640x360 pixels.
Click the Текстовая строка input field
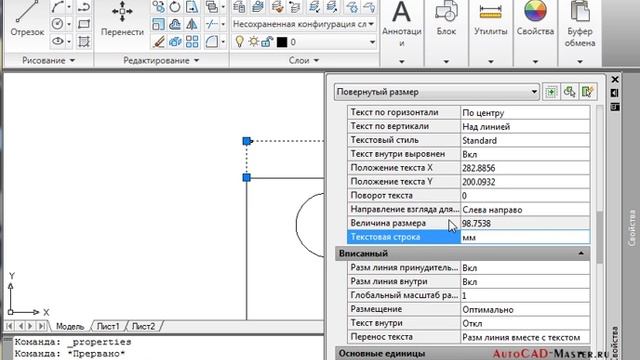(x=525, y=237)
